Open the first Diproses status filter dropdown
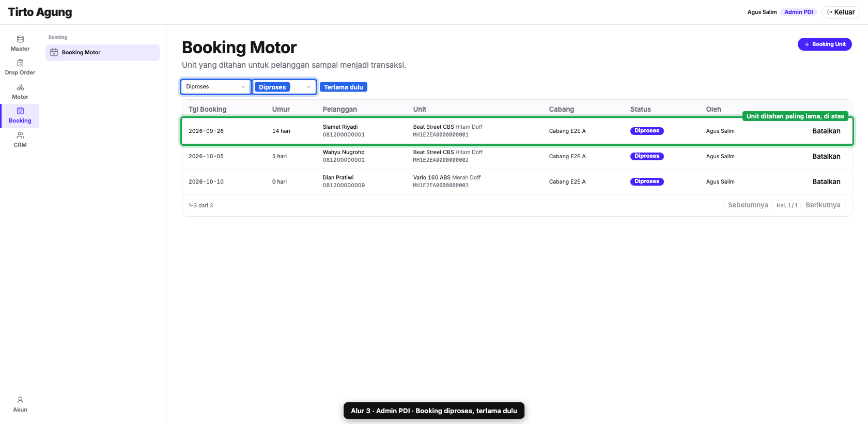Screen dimensions: 868x424 215,87
